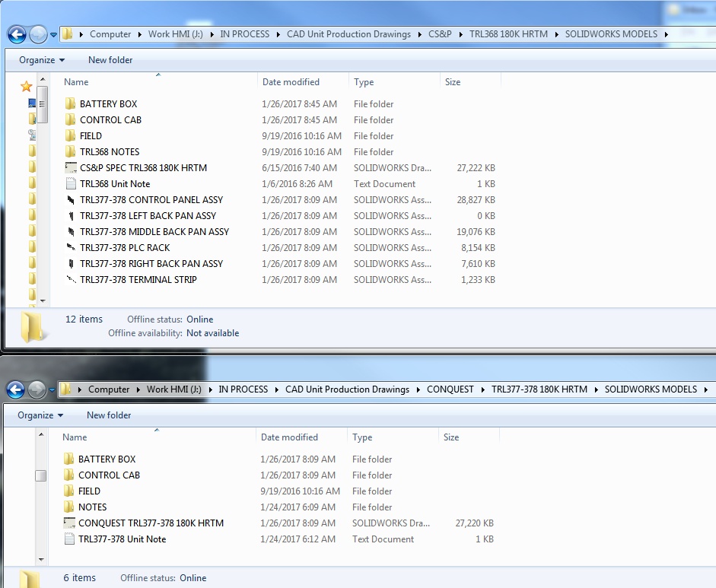
Task: Expand arrow after IN PROCESS in bottom window
Action: [277, 389]
